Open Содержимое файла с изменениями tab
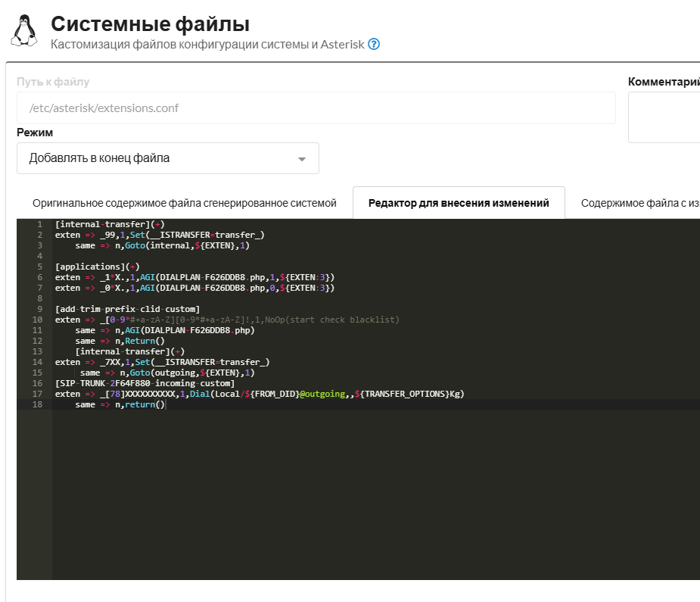 (640, 203)
